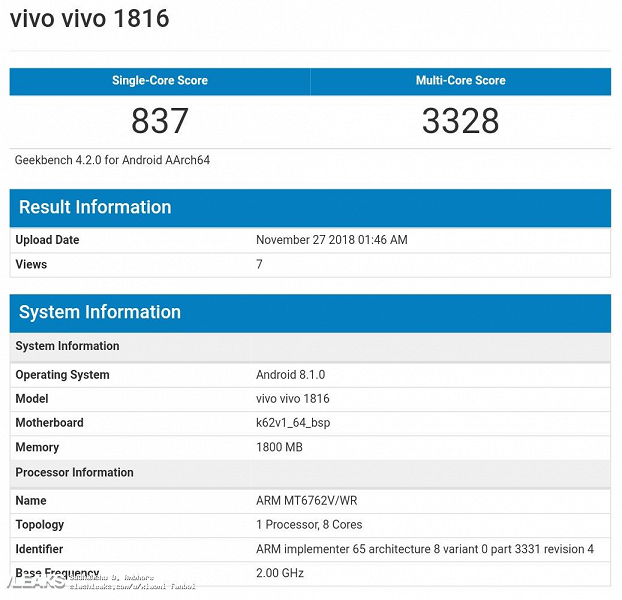Image resolution: width=622 pixels, height=600 pixels.
Task: Click the gray 'System Information' subheader row
Action: (310, 347)
